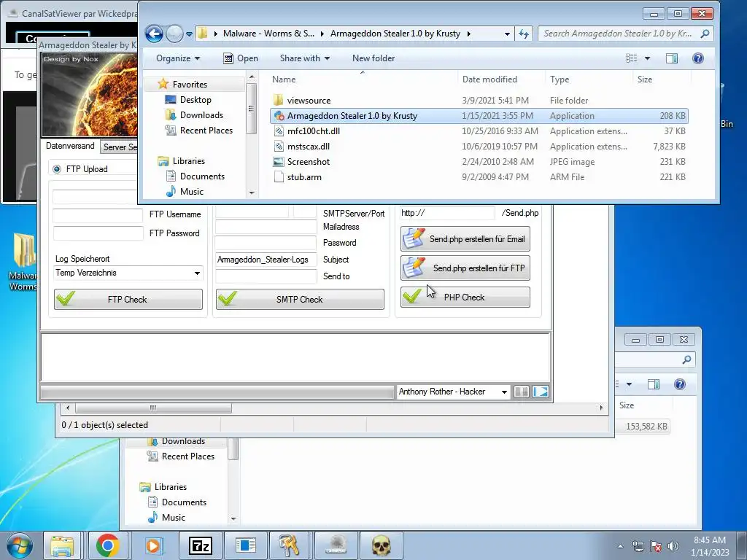The width and height of the screenshot is (747, 560).
Task: Click the Subject field containing Armageddon_Stealer-Logs
Action: 266,260
